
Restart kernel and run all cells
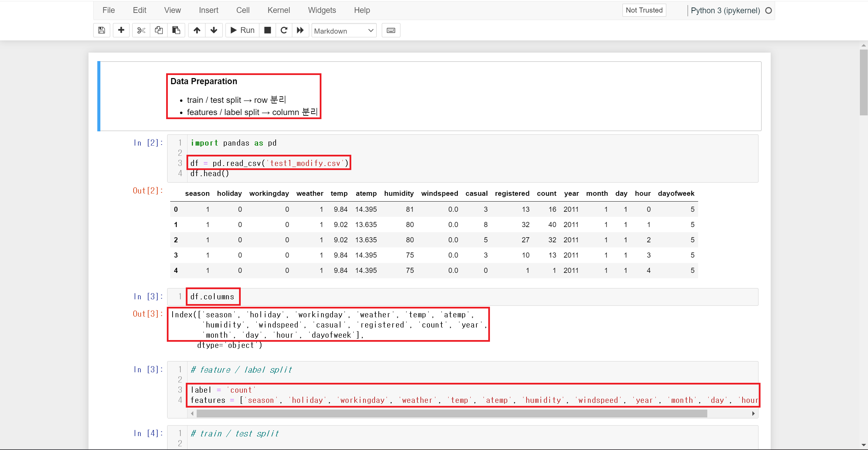click(x=300, y=30)
